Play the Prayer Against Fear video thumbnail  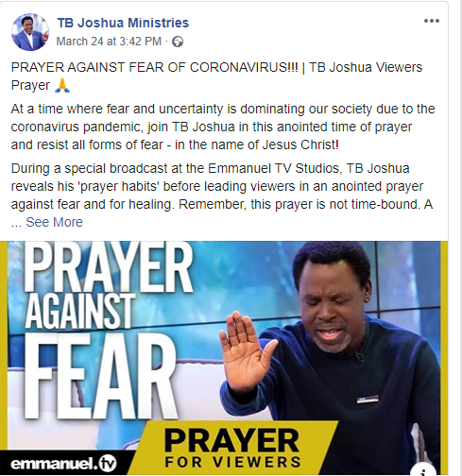click(224, 358)
